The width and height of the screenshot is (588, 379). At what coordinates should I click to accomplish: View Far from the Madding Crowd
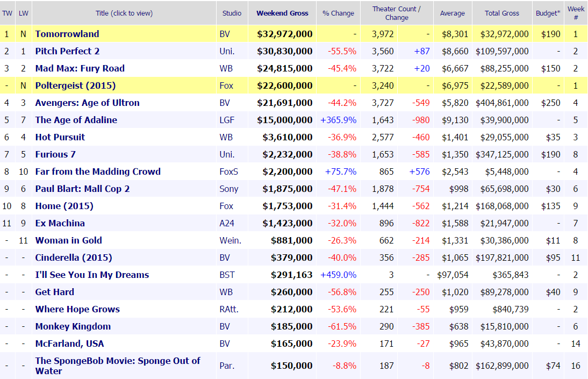pyautogui.click(x=98, y=172)
